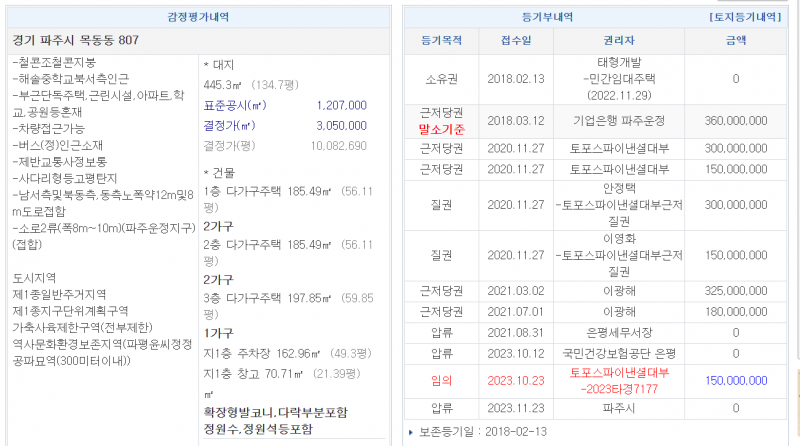The width and height of the screenshot is (800, 446).
Task: Click the red 말소기준 label
Action: pos(441,129)
